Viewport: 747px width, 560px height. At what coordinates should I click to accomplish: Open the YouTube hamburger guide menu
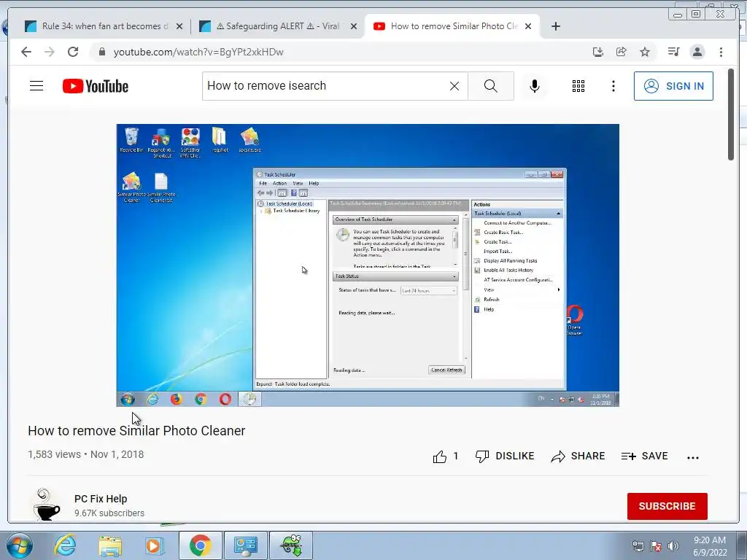36,86
